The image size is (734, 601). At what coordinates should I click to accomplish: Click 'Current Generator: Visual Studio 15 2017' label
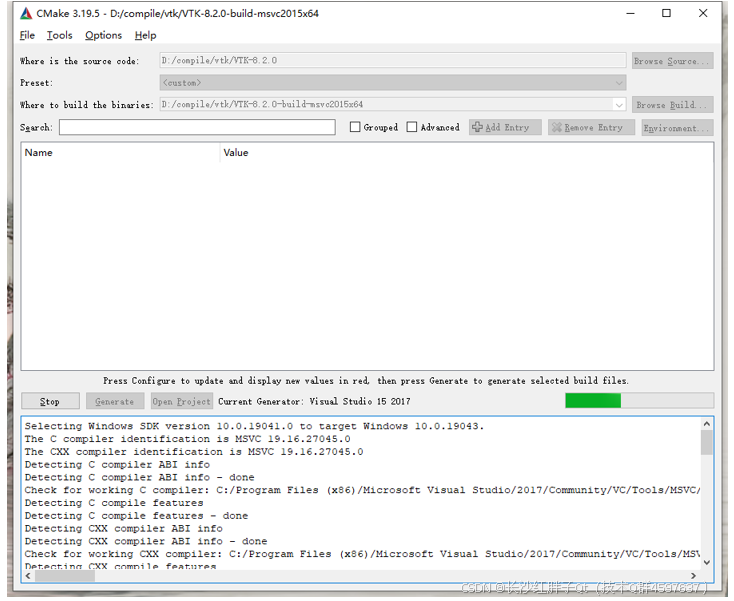[x=314, y=402]
